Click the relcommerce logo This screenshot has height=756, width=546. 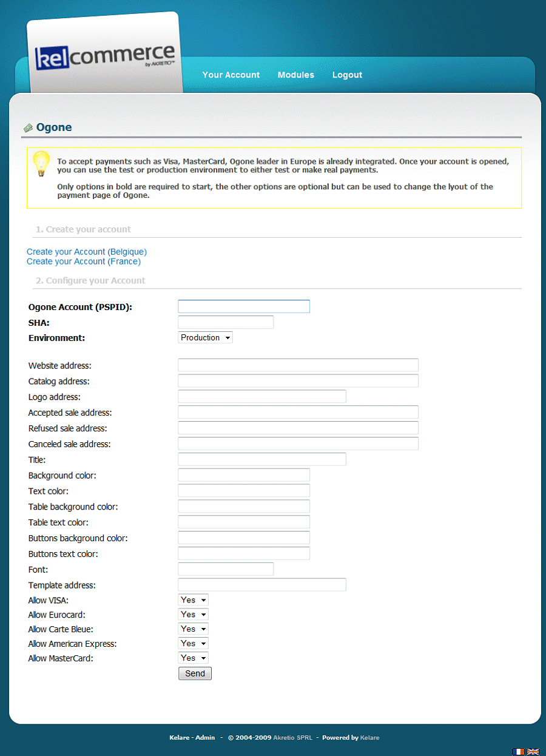(x=105, y=56)
